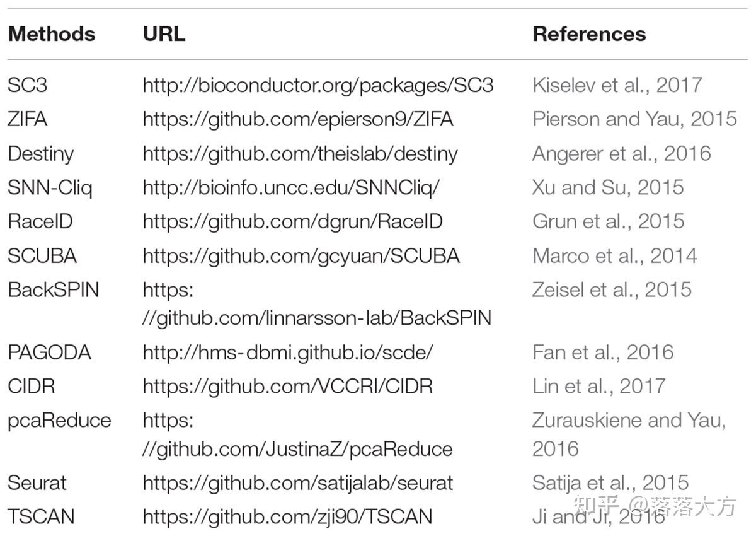The height and width of the screenshot is (536, 756).
Task: Open the Fan et al., 2016 reference
Action: coord(603,352)
